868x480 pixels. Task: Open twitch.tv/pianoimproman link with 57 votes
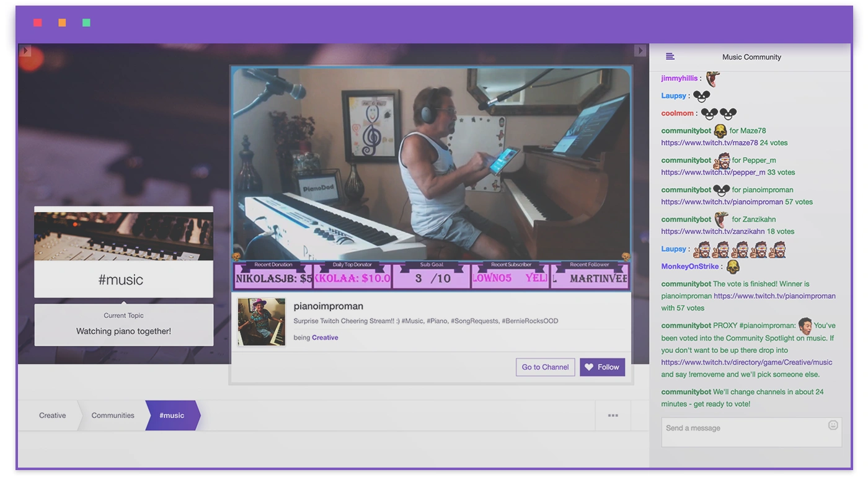[x=722, y=202]
